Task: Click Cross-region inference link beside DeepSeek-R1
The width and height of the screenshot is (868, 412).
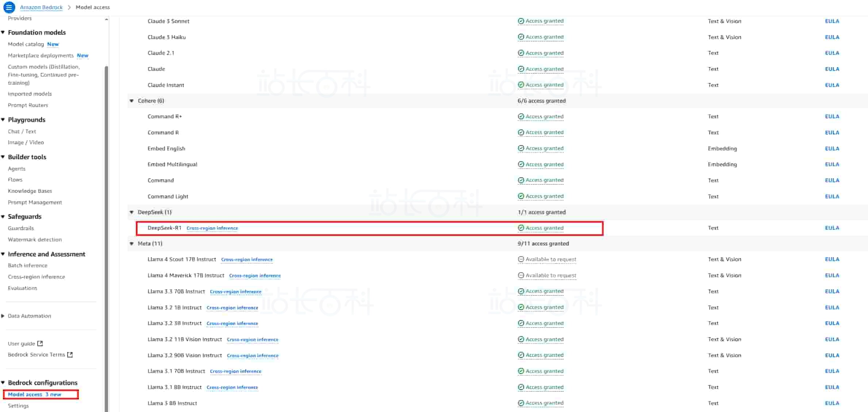Action: [212, 228]
